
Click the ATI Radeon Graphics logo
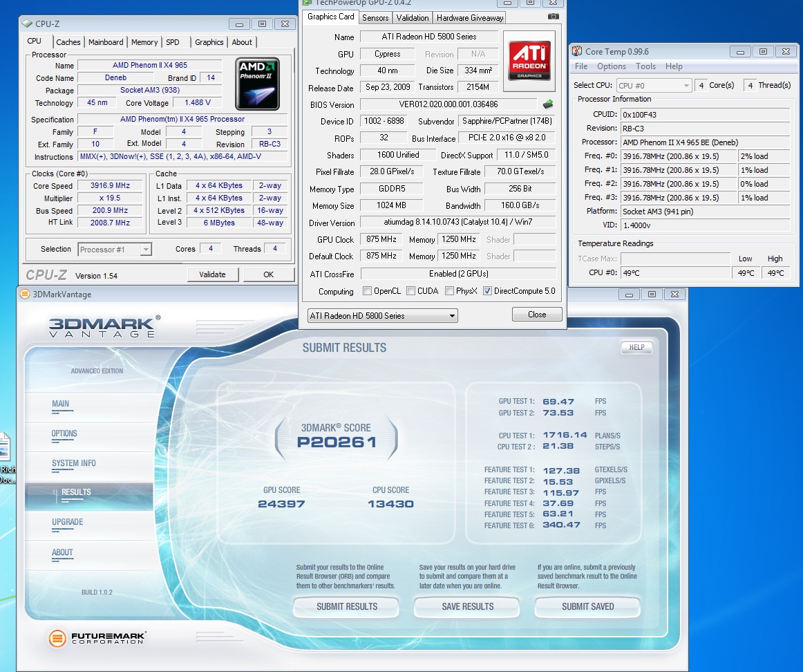(529, 61)
